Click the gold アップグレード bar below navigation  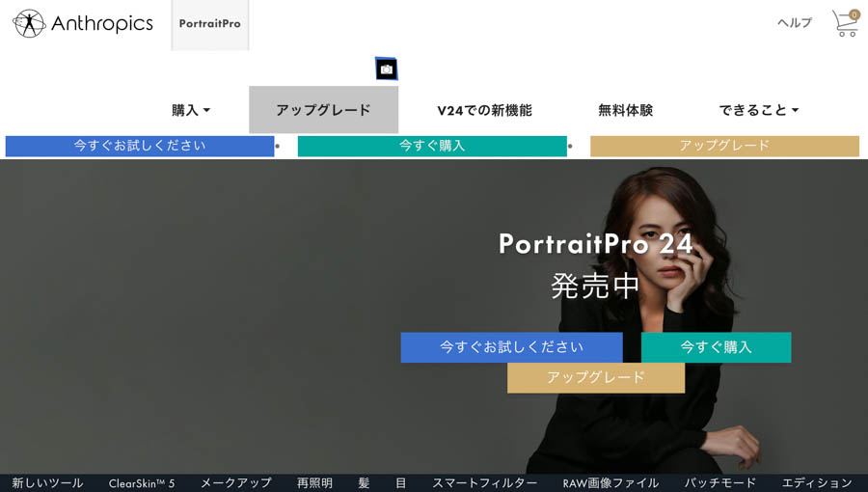point(724,146)
